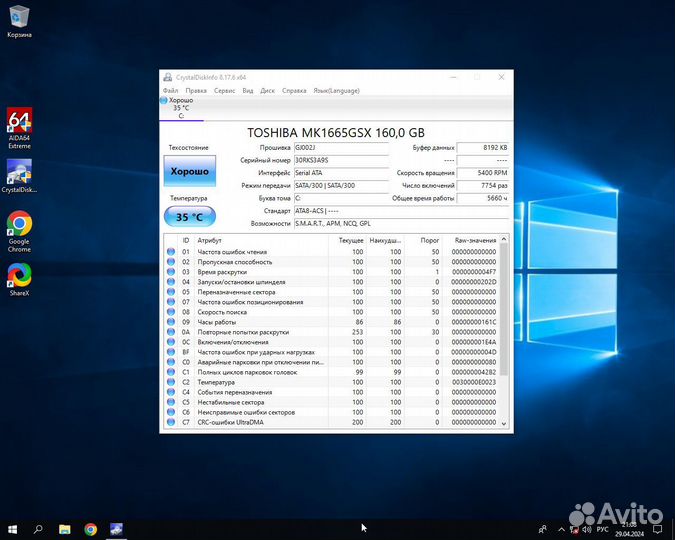
Task: Click the SATA/300 transfer mode field
Action: (341, 186)
